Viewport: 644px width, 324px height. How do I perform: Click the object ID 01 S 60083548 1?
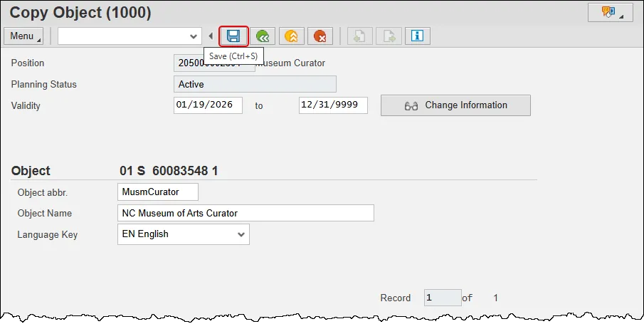[x=169, y=171]
